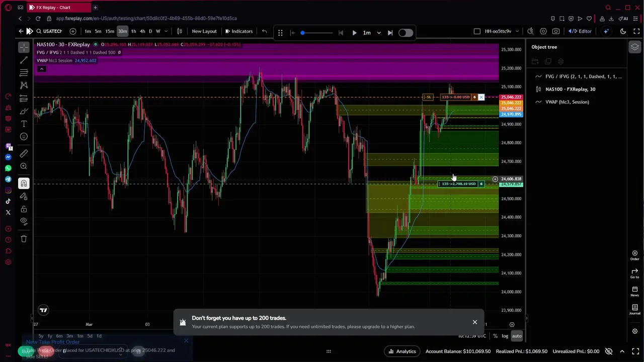Select the trend line drawing tool
The width and height of the screenshot is (644, 362).
24,60
